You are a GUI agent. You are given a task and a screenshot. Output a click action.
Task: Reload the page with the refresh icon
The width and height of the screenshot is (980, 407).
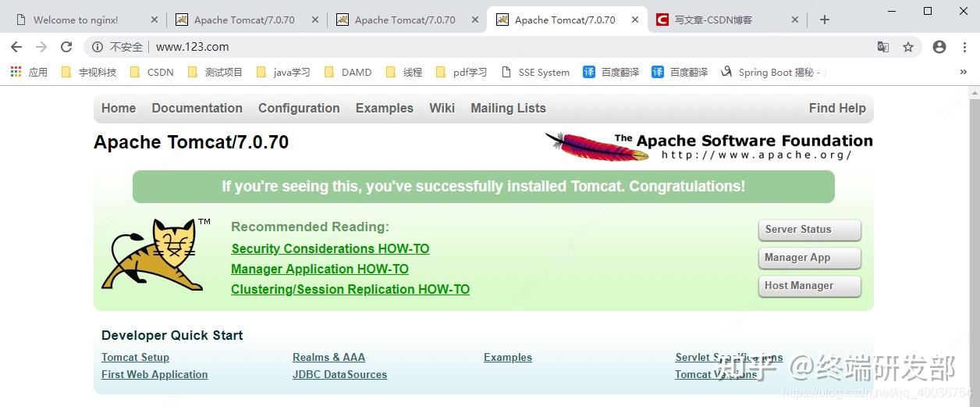coord(66,47)
